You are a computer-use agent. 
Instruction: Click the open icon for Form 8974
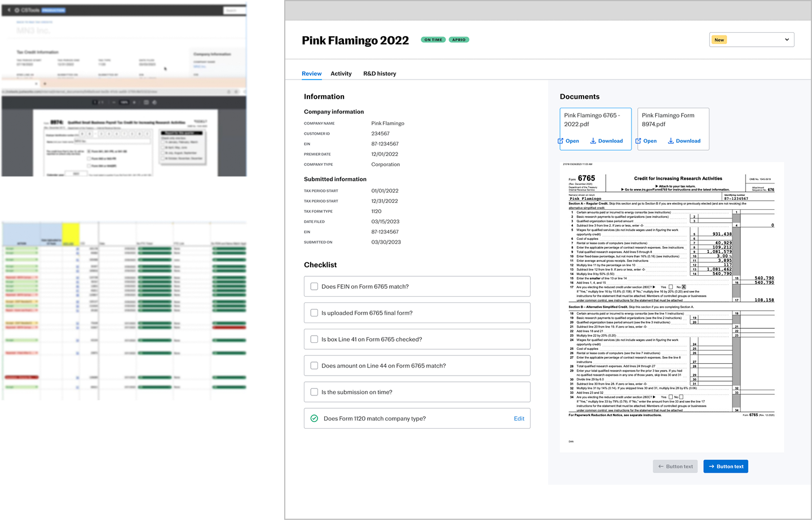pyautogui.click(x=638, y=141)
